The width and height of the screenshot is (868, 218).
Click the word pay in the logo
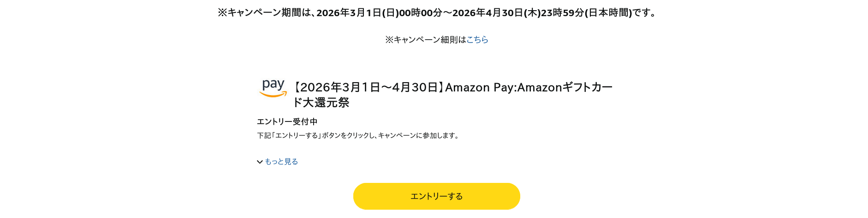(273, 85)
